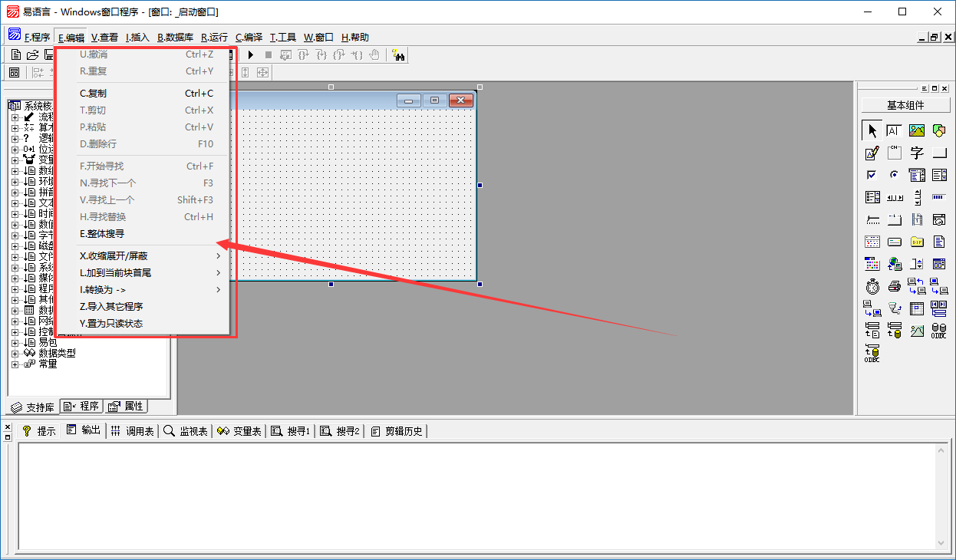The height and width of the screenshot is (560, 956).
Task: Switch to the 剪辑历史 tab
Action: pos(396,431)
